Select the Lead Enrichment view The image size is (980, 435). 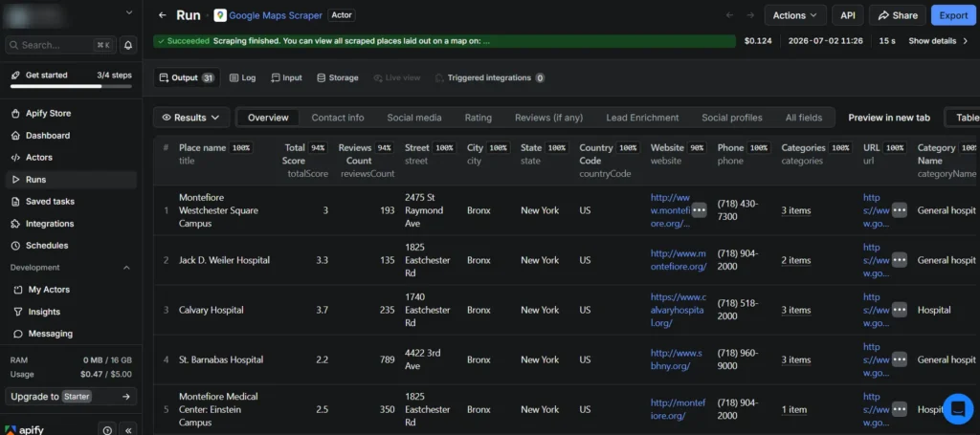click(642, 118)
